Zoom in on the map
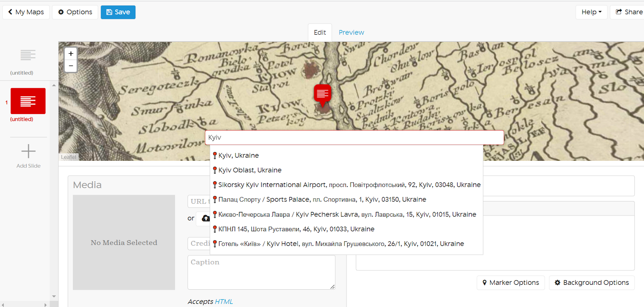Image resolution: width=644 pixels, height=307 pixels. tap(71, 54)
